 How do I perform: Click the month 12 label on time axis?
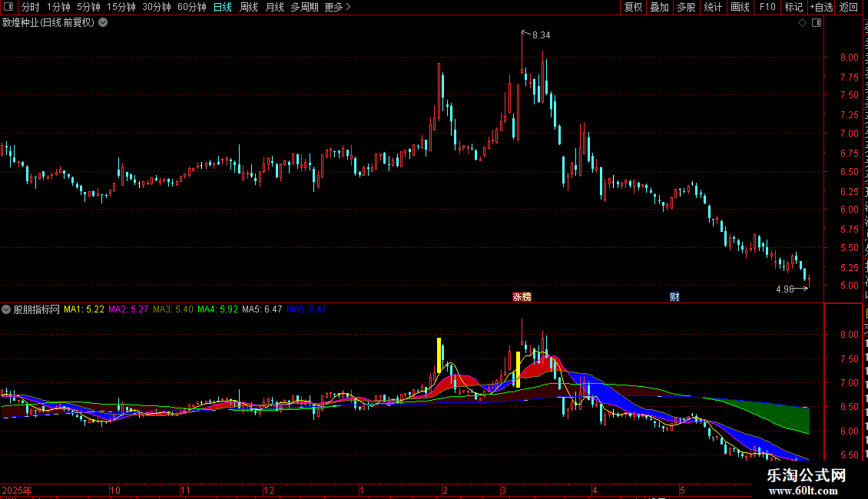pyautogui.click(x=269, y=491)
